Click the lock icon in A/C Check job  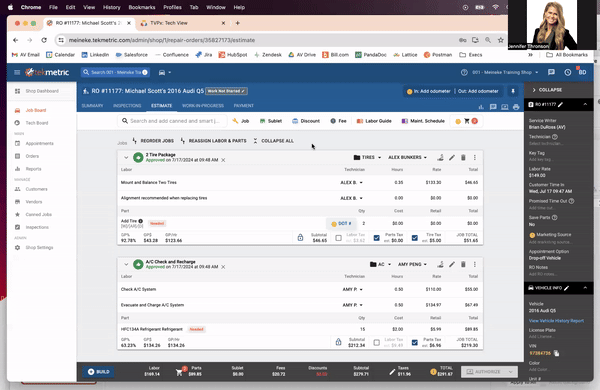(x=338, y=342)
